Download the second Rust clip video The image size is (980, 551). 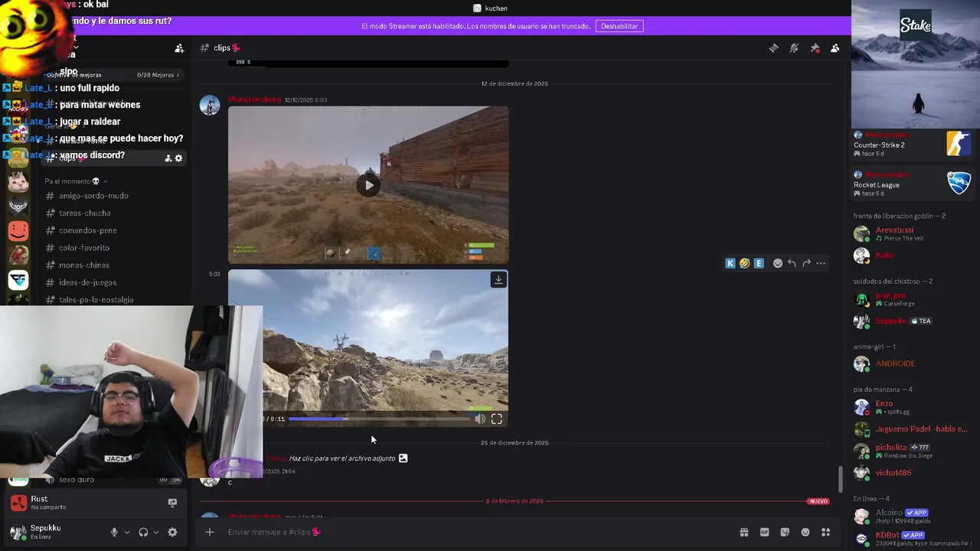[498, 279]
